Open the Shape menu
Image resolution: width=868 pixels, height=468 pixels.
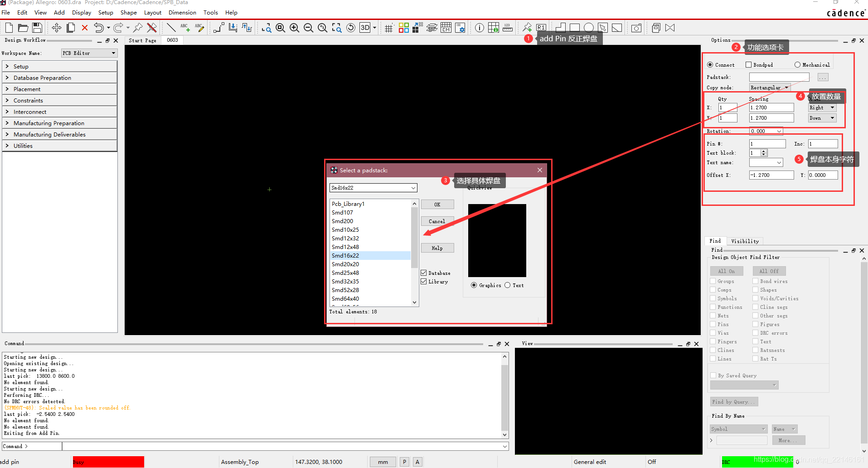(x=128, y=13)
